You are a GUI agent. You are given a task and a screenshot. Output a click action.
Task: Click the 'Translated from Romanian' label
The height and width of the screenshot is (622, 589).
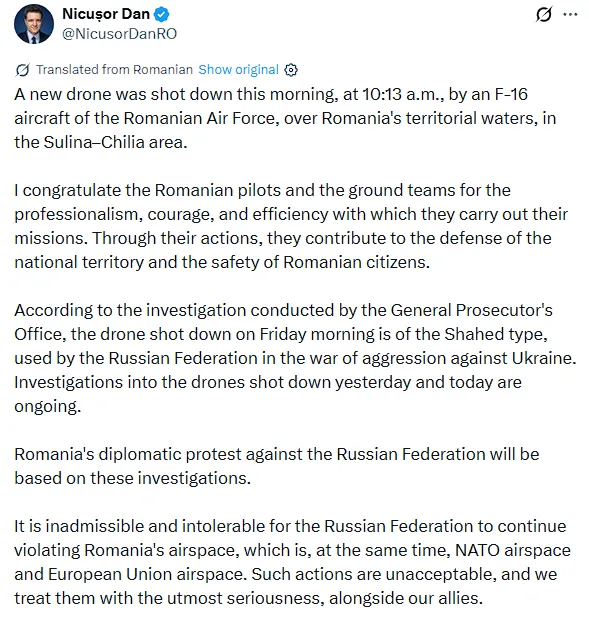click(114, 69)
